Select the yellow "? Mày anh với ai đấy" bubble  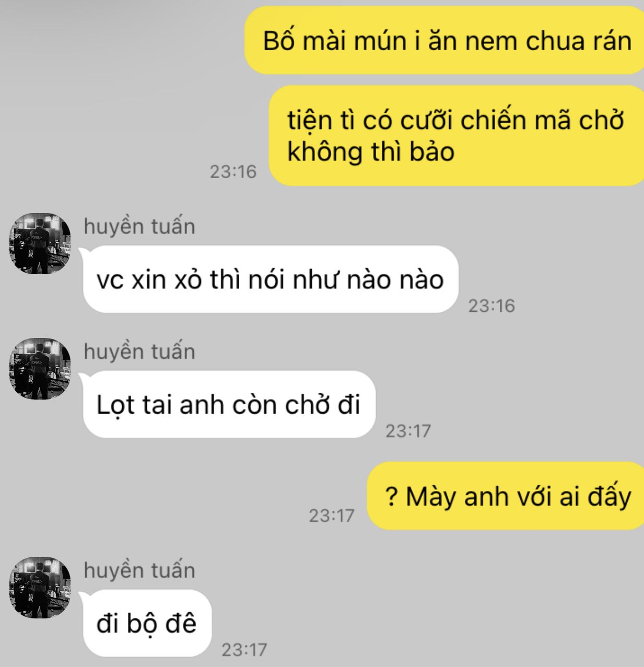(x=506, y=496)
